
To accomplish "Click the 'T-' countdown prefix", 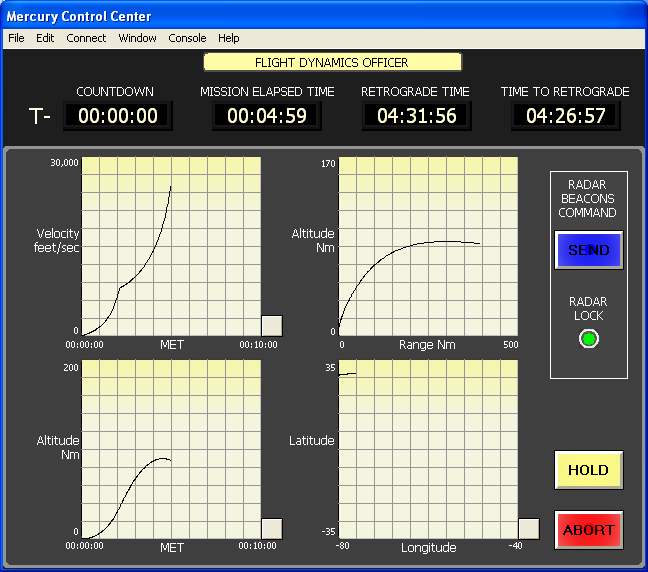I will tap(40, 116).
